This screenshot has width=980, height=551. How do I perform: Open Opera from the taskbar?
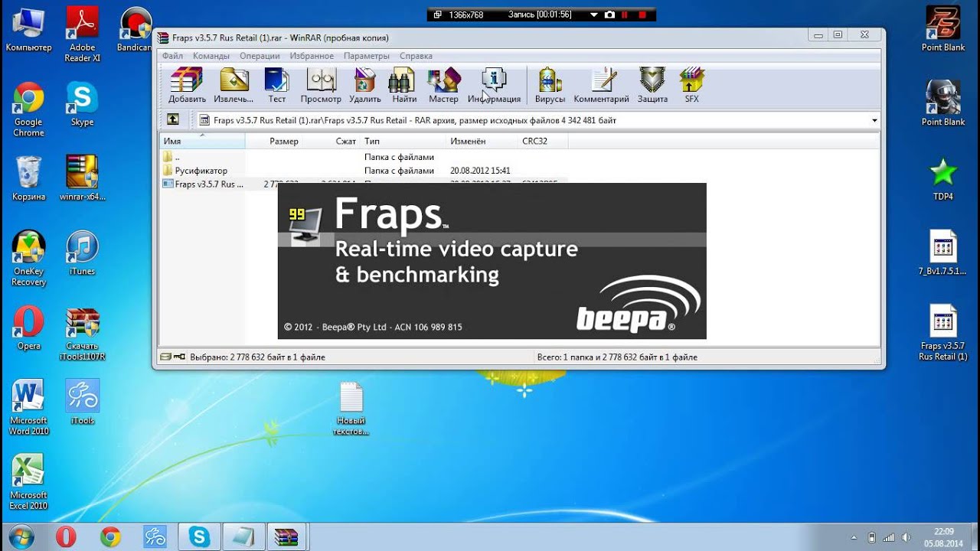(x=66, y=537)
